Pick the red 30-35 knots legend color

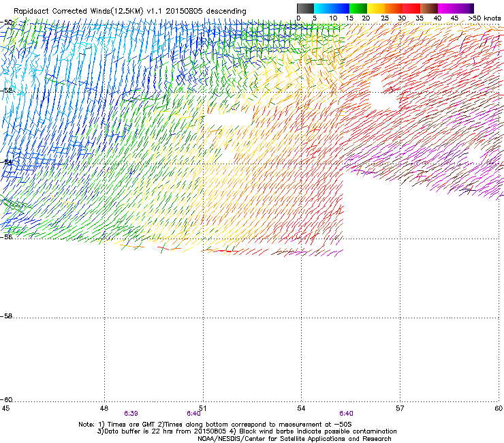pos(411,8)
